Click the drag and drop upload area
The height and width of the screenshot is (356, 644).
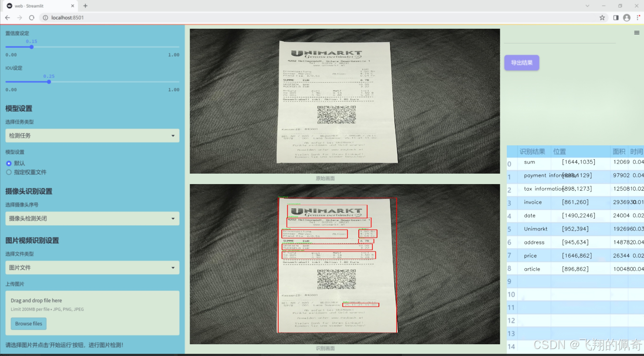coord(92,313)
